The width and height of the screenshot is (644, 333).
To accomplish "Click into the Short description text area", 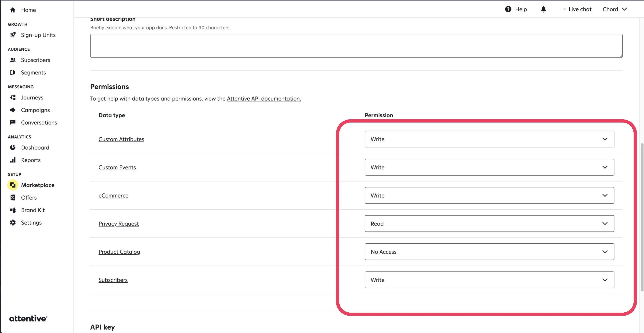I will coord(356,46).
